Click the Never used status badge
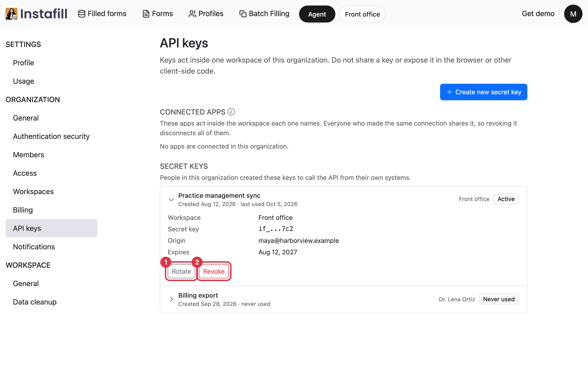This screenshot has width=588, height=368. 499,299
